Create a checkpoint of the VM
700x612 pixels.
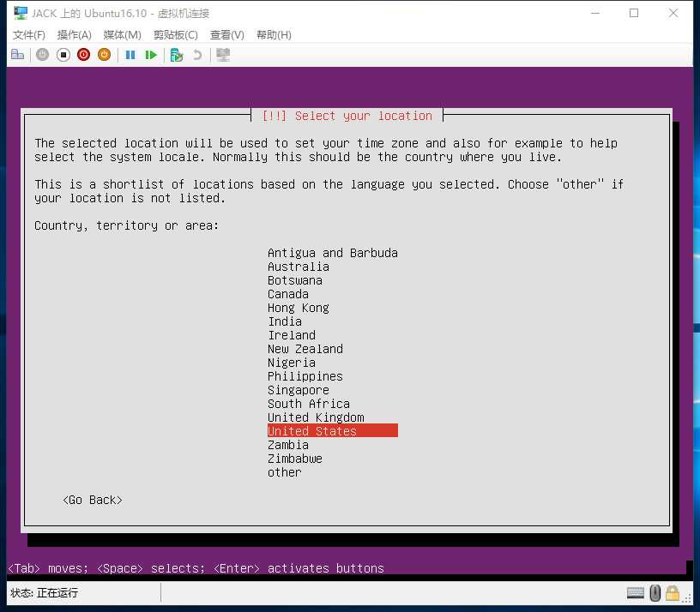coord(177,55)
